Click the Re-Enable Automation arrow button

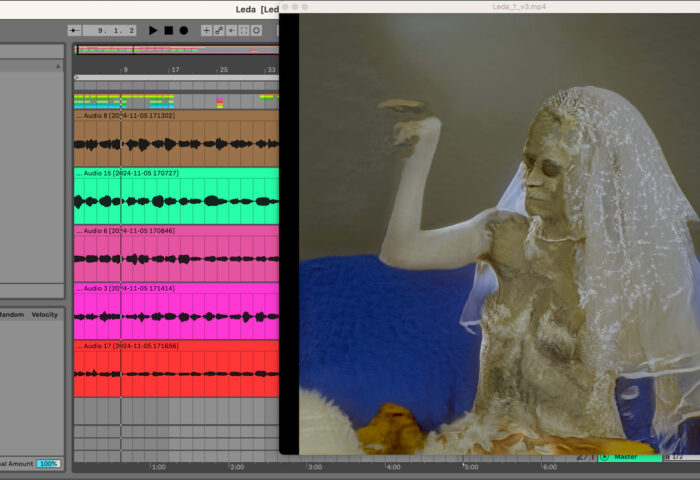point(231,30)
